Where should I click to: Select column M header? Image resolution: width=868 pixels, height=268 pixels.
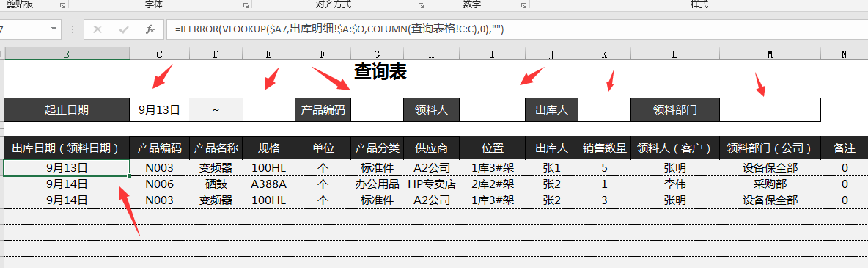pos(770,54)
